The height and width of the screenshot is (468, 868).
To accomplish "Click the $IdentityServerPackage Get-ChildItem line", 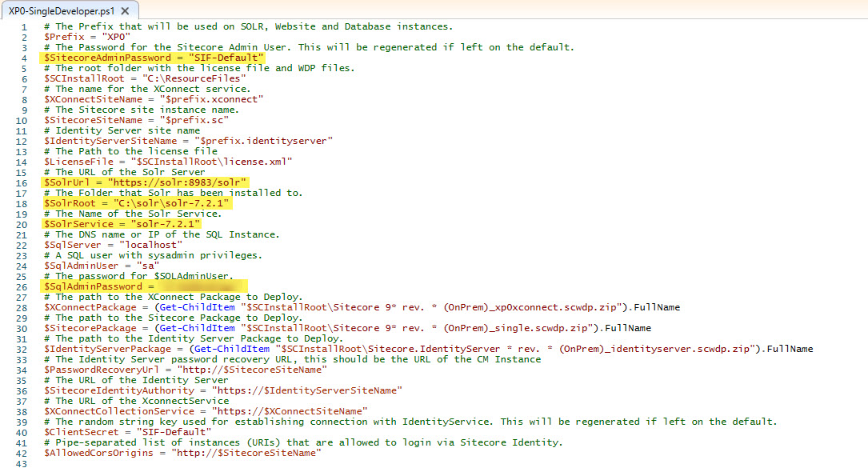I will tap(429, 349).
